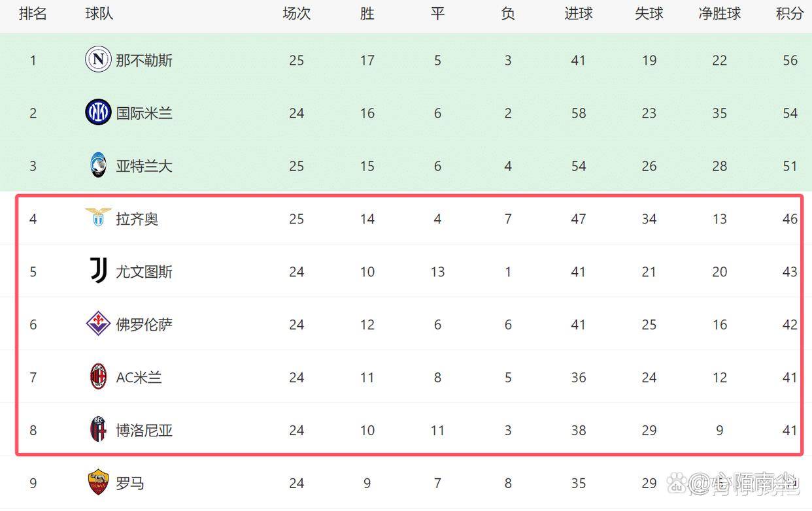812x511 pixels.
Task: Click the Roma club crest icon
Action: coord(98,482)
